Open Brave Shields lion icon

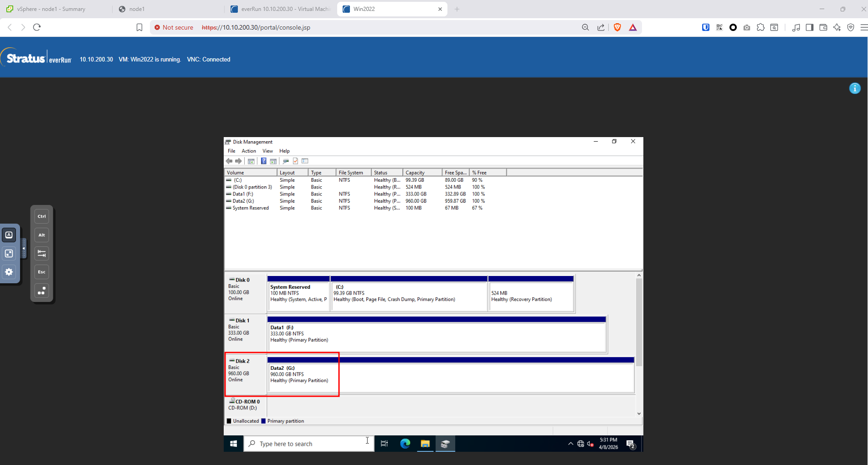pos(617,27)
